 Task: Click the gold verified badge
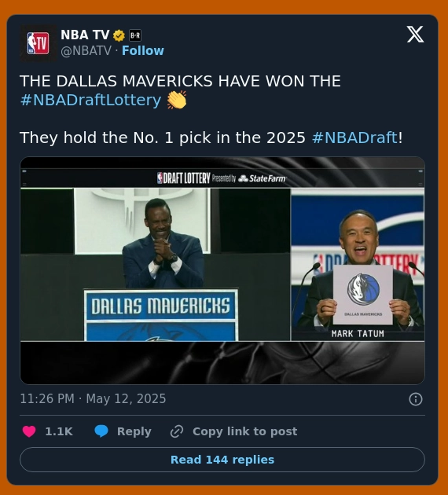pyautogui.click(x=119, y=35)
